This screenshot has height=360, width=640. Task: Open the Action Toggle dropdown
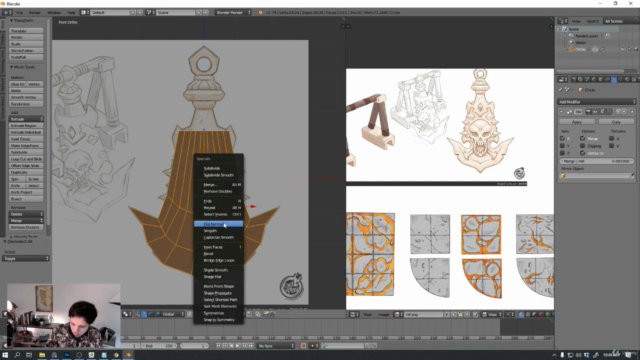click(x=26, y=258)
